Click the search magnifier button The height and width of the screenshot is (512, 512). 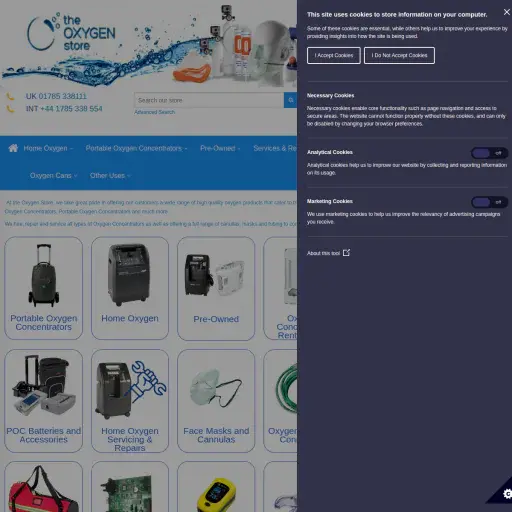click(290, 100)
